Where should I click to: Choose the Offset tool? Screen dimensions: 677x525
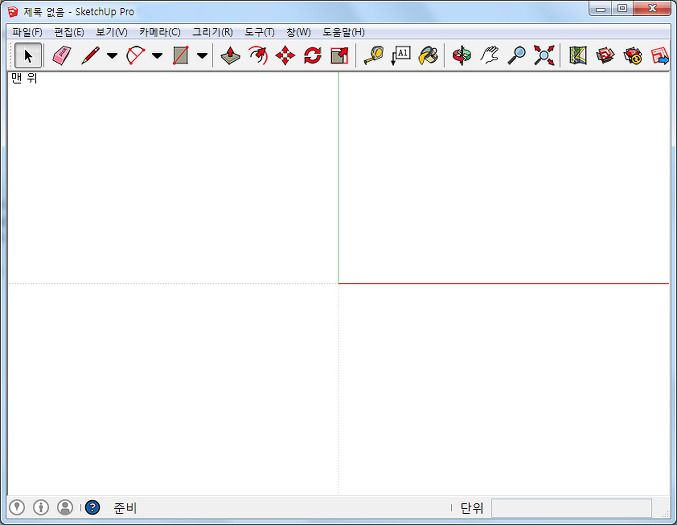(x=258, y=56)
